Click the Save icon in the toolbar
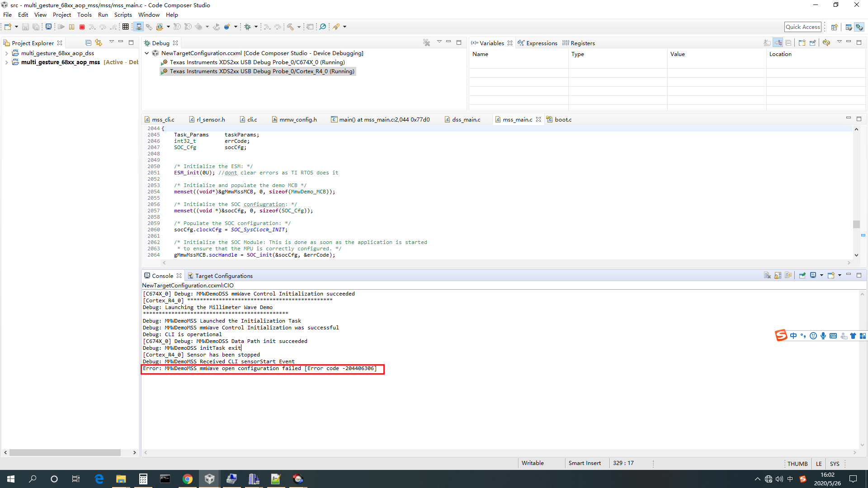868x488 pixels. tap(25, 27)
